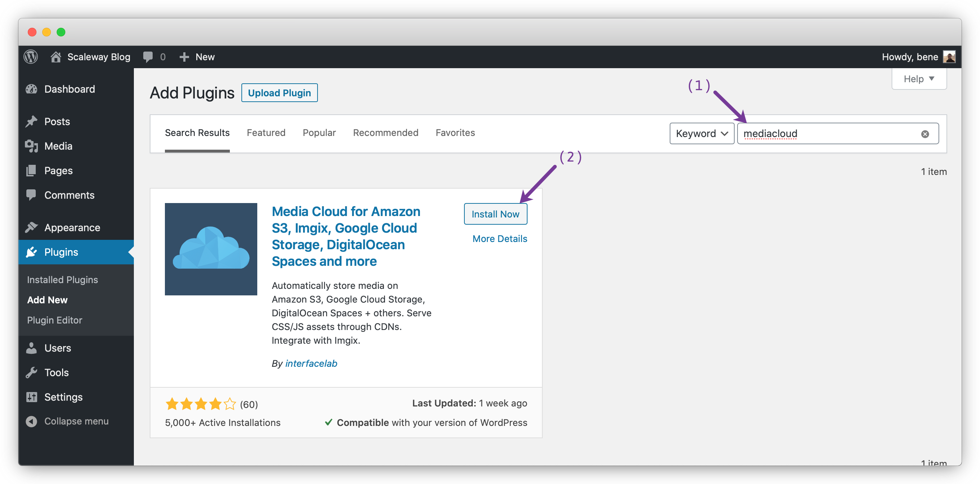Open the Tools section
This screenshot has height=484, width=980.
56,372
